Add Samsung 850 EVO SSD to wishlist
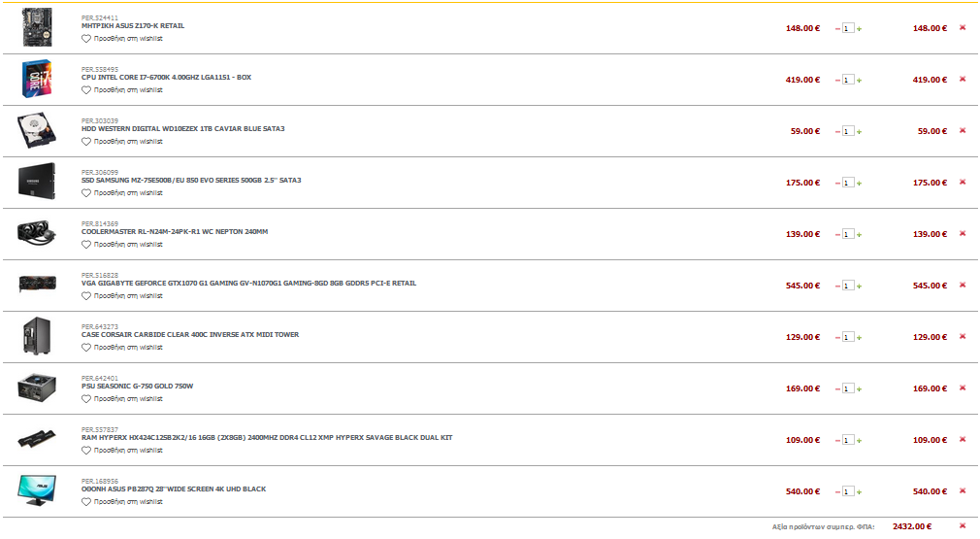This screenshot has width=980, height=539. coord(122,193)
